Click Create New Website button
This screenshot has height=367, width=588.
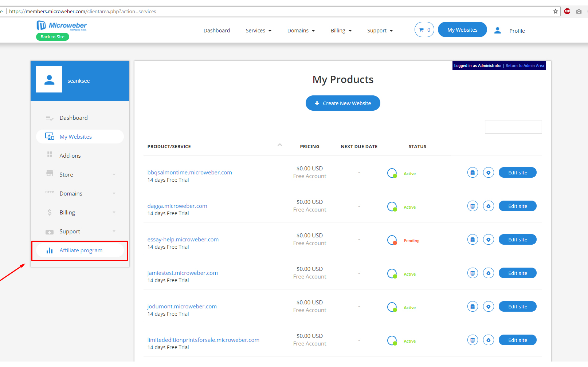pos(343,103)
